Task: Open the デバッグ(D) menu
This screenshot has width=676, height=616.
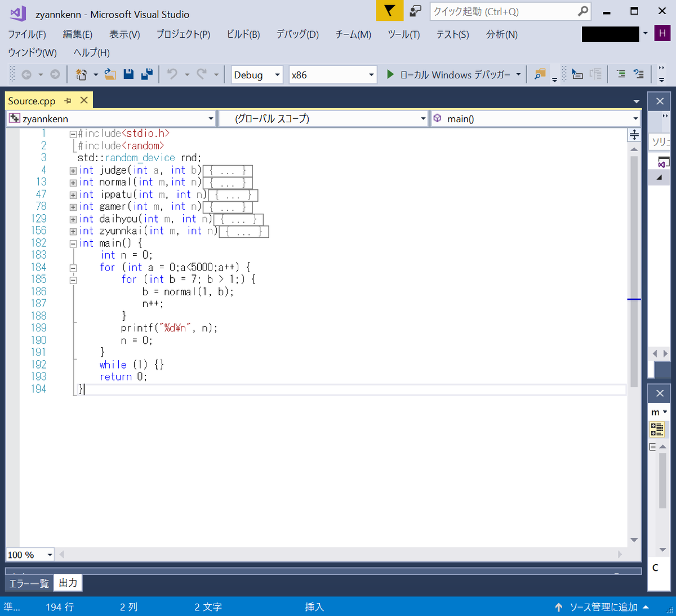Action: (297, 34)
